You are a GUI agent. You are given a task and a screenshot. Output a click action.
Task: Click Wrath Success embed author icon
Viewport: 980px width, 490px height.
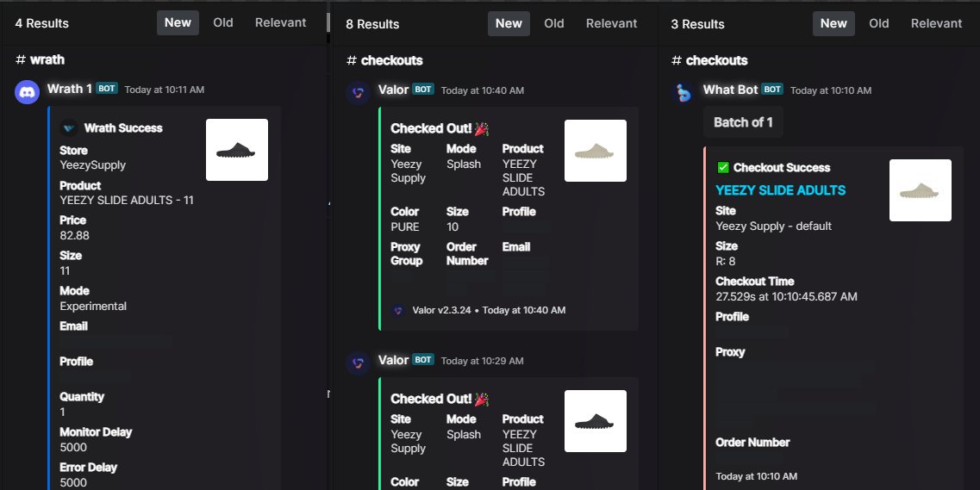point(69,128)
